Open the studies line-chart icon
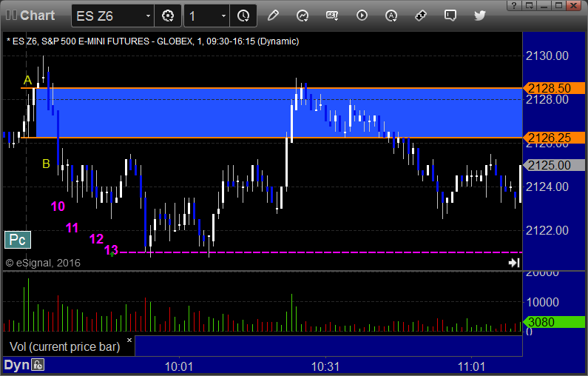Viewport: 588px width, 376px height. click(303, 16)
